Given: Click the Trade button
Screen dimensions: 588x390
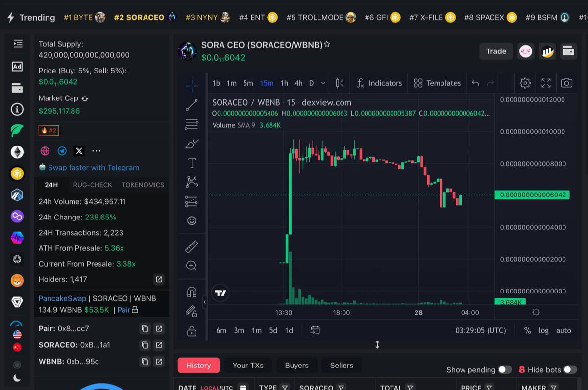Looking at the screenshot, I should tap(496, 51).
